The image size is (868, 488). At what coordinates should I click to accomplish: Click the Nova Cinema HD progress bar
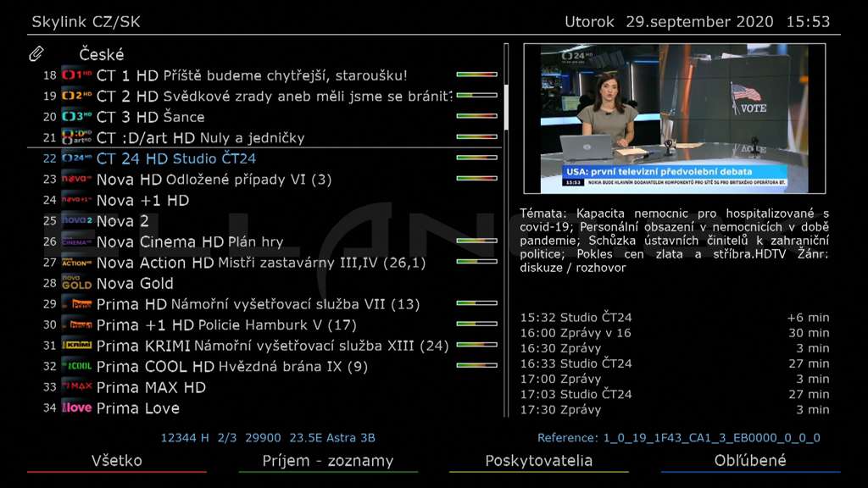pos(476,241)
